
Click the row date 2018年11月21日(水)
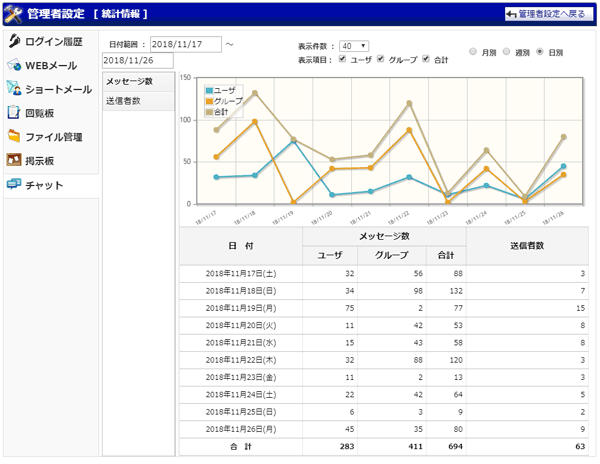pos(241,343)
